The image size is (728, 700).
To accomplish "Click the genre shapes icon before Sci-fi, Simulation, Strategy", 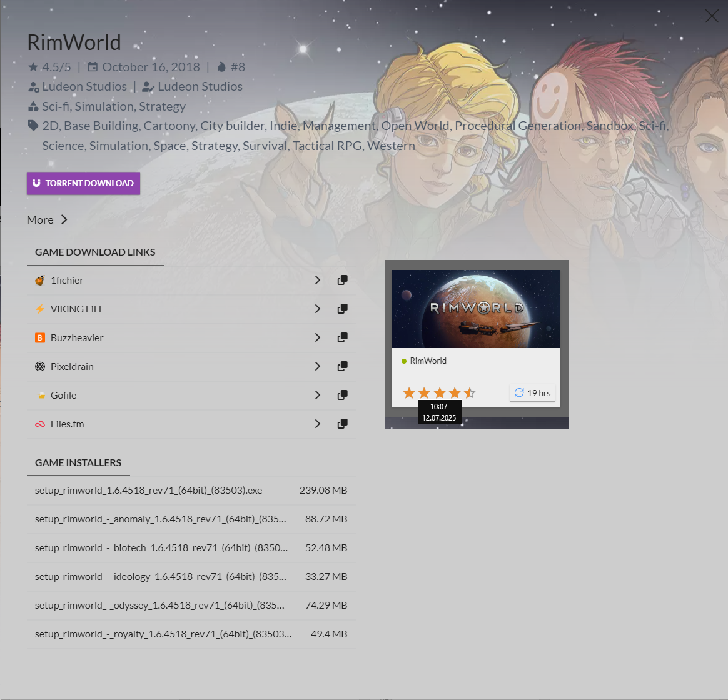I will 33,107.
